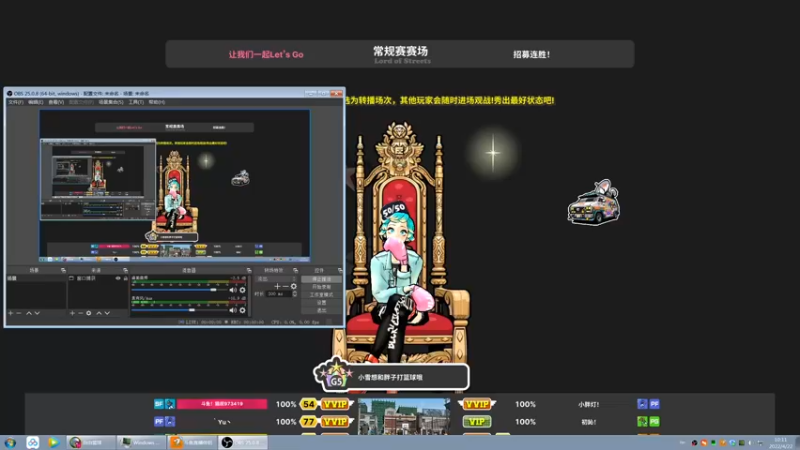800x450 pixels.
Task: Select the 让我们一起Let's Go tab in game
Action: 266,54
